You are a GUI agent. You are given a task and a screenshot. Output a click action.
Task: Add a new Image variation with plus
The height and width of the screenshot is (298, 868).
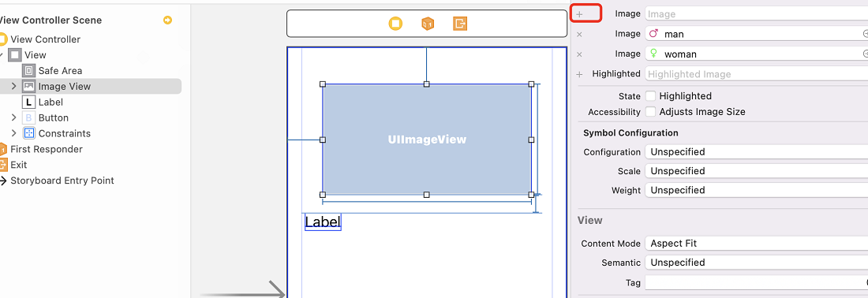point(580,14)
